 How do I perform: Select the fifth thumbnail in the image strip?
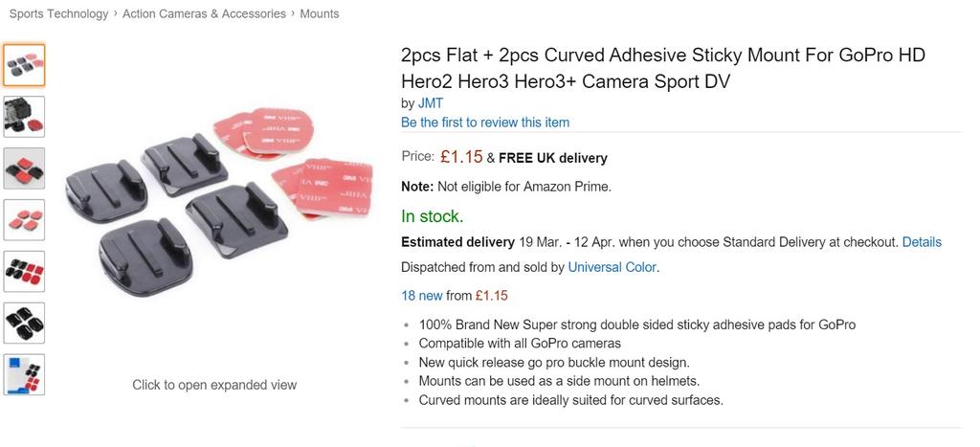[23, 272]
